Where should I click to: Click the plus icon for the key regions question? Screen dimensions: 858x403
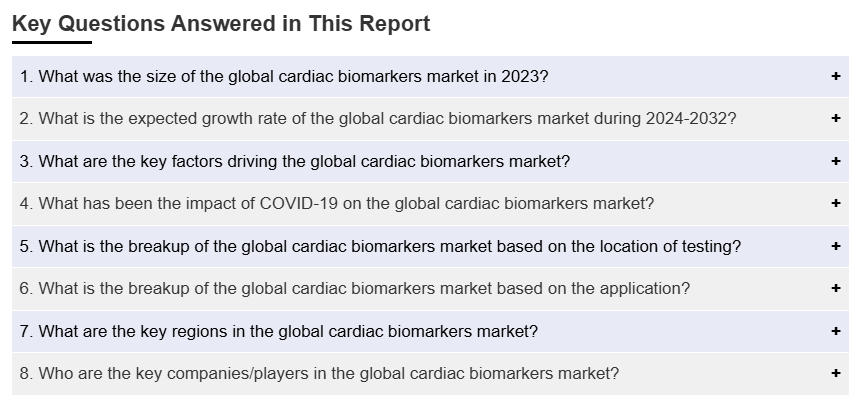[x=835, y=331]
